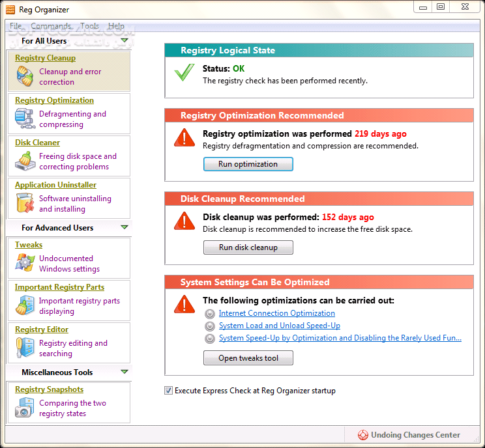
Task: Click the Registry Editor icon
Action: click(25, 348)
